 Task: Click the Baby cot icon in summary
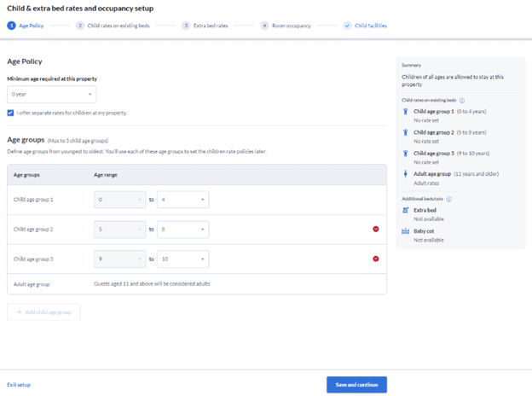click(x=406, y=231)
